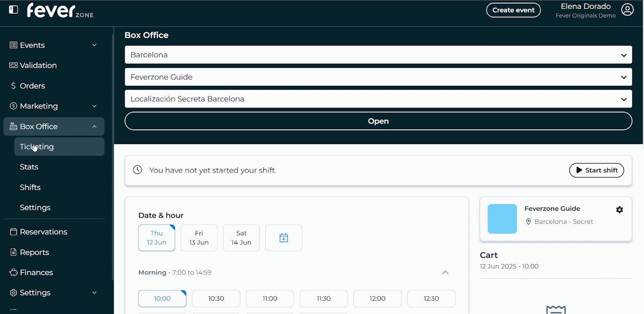
Task: Click the location pin icon
Action: tap(528, 222)
